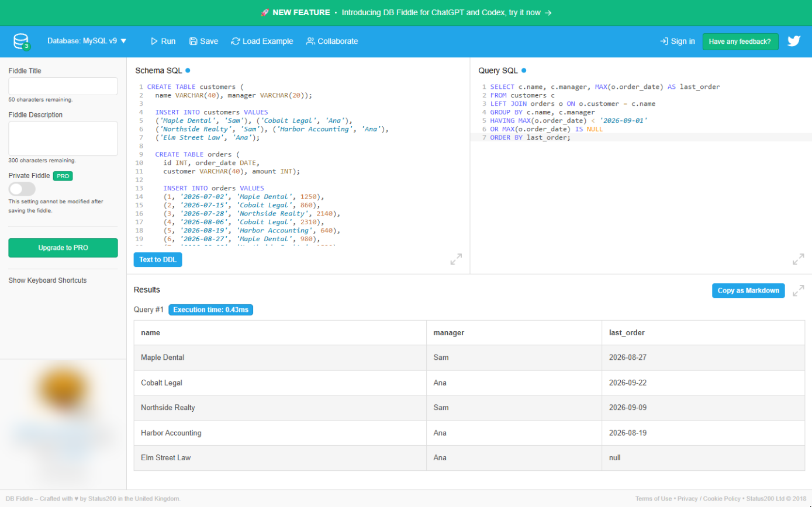The image size is (812, 507).
Task: Click the Query SQL panel heading
Action: (x=498, y=71)
